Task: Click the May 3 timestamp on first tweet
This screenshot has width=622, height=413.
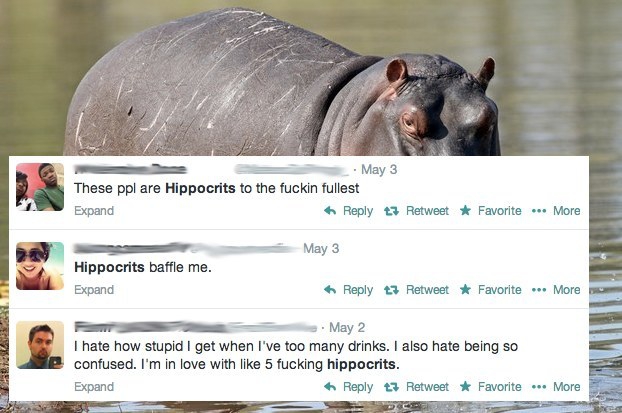Action: pos(379,169)
